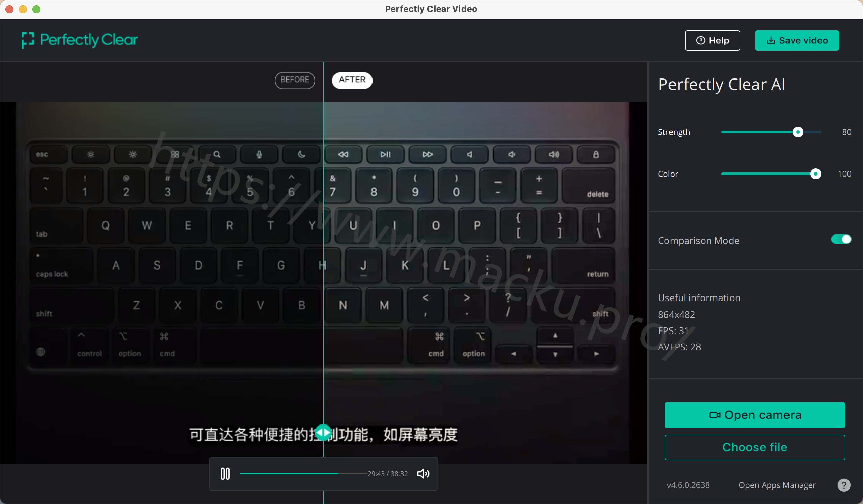Select the AFTER view label
The height and width of the screenshot is (504, 863).
point(352,80)
